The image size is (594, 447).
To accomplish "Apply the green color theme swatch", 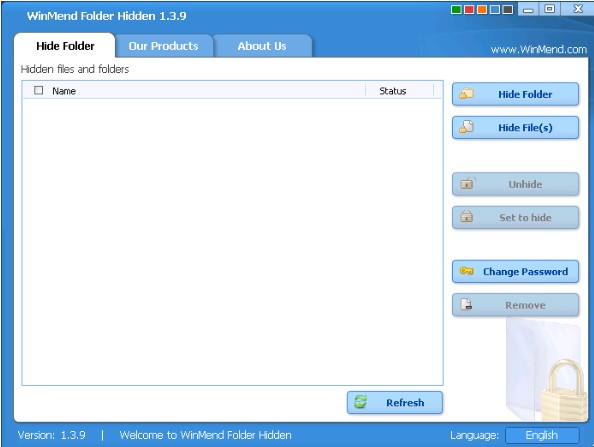I will tap(456, 9).
